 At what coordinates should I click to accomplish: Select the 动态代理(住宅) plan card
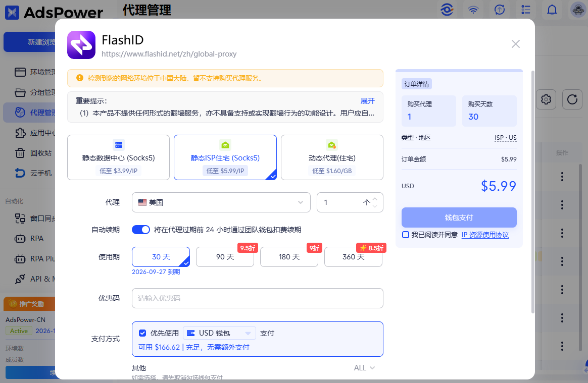332,157
